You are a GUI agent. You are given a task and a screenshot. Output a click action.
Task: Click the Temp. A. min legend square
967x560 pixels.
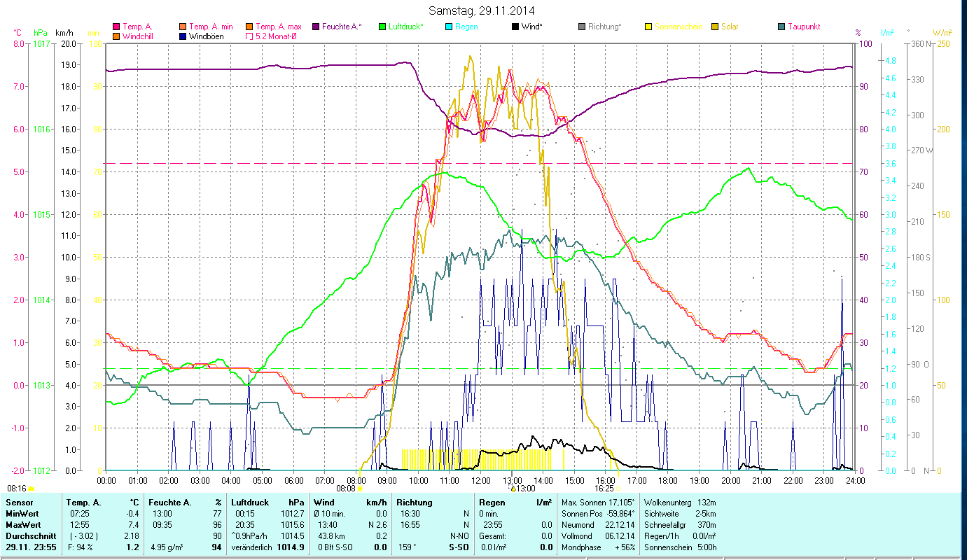183,27
